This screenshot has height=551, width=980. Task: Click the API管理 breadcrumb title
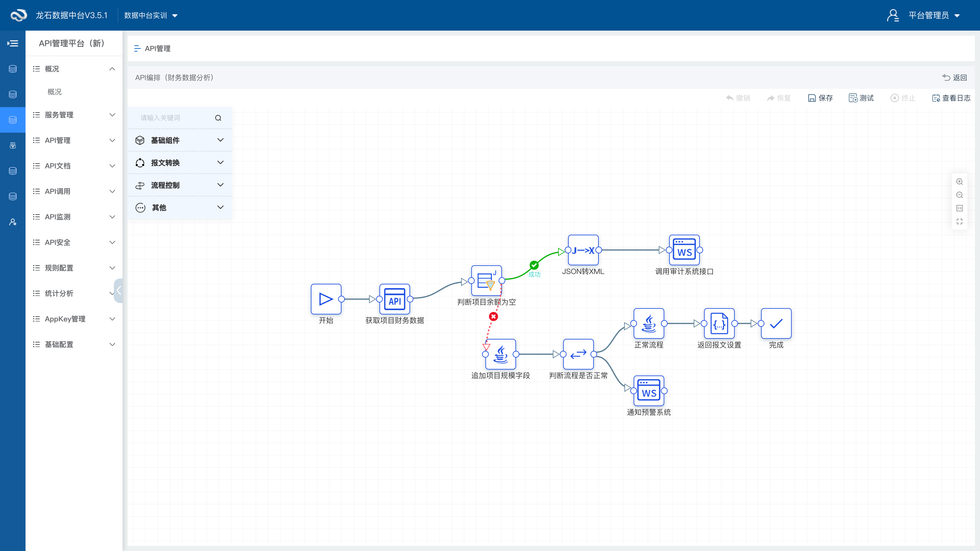(157, 49)
